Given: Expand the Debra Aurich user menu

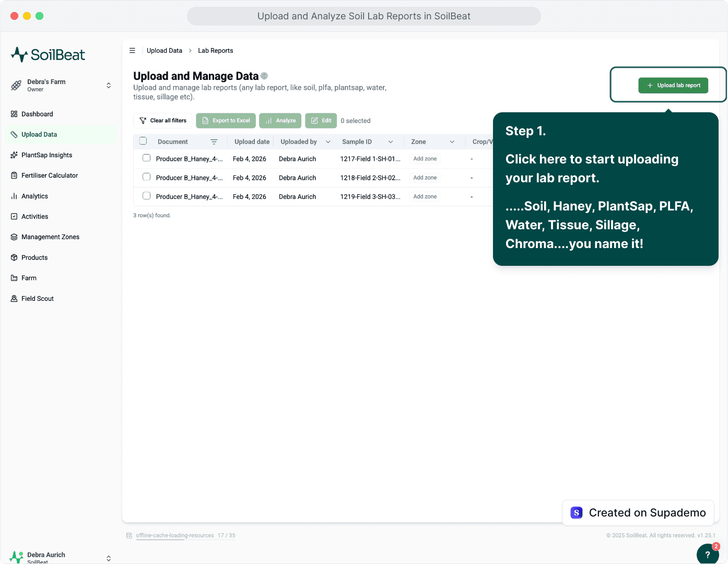Looking at the screenshot, I should pyautogui.click(x=109, y=558).
